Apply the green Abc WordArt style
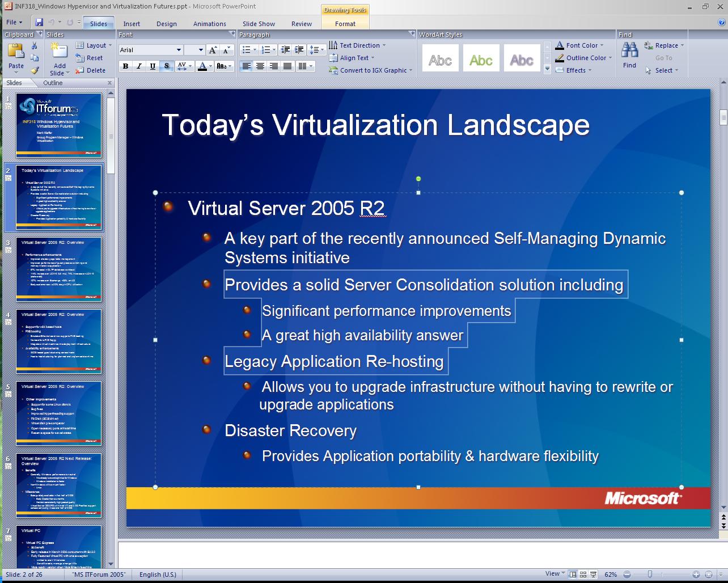This screenshot has height=583, width=728. click(481, 58)
